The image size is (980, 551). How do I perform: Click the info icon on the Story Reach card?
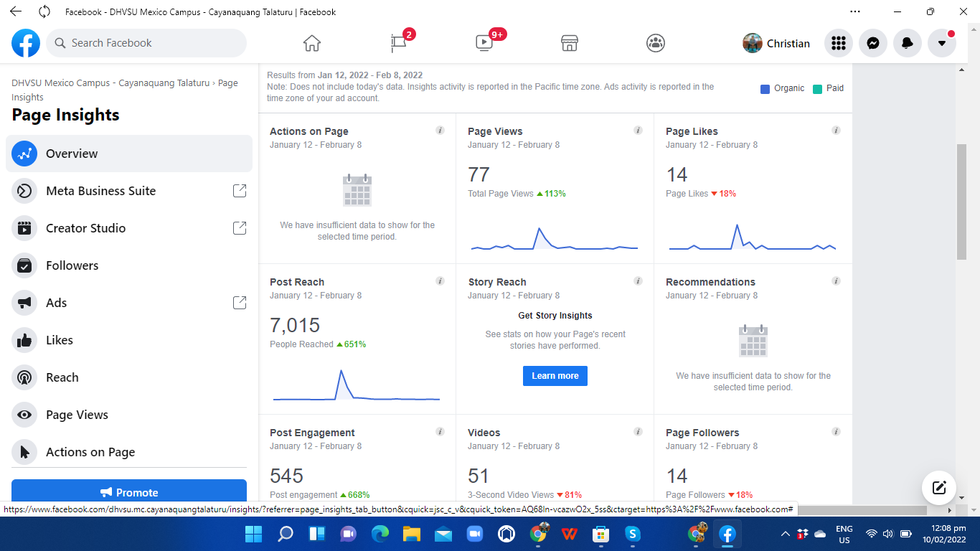click(638, 281)
